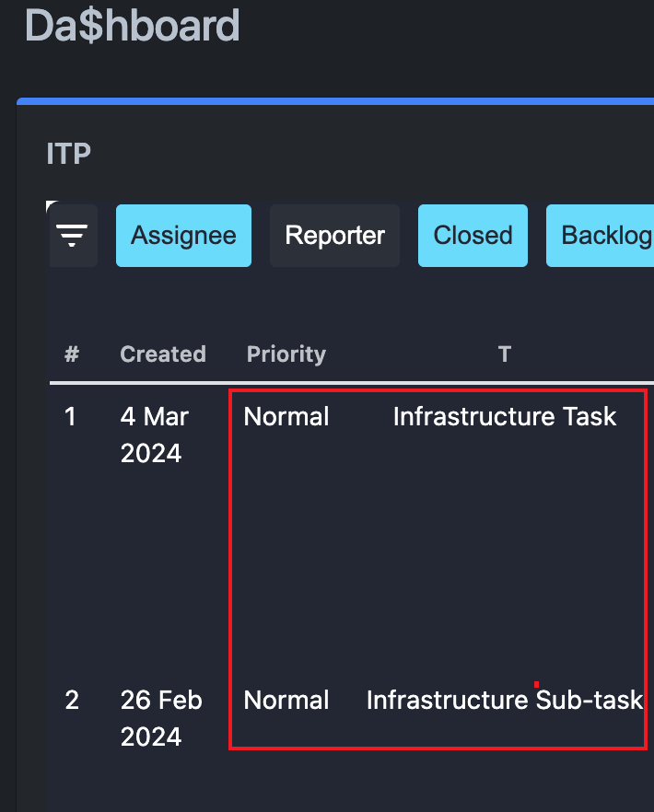Enable the Reporter filter
The height and width of the screenshot is (812, 654).
click(334, 236)
